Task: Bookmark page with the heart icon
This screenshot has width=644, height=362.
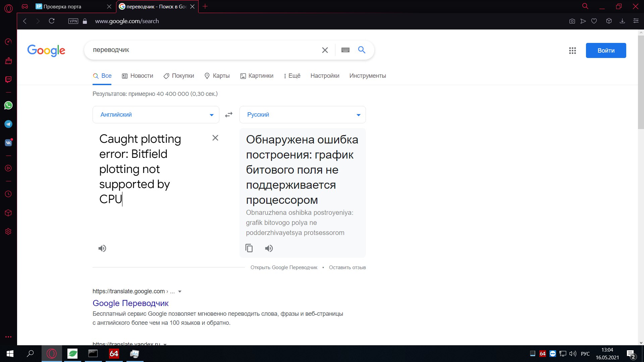Action: tap(594, 21)
